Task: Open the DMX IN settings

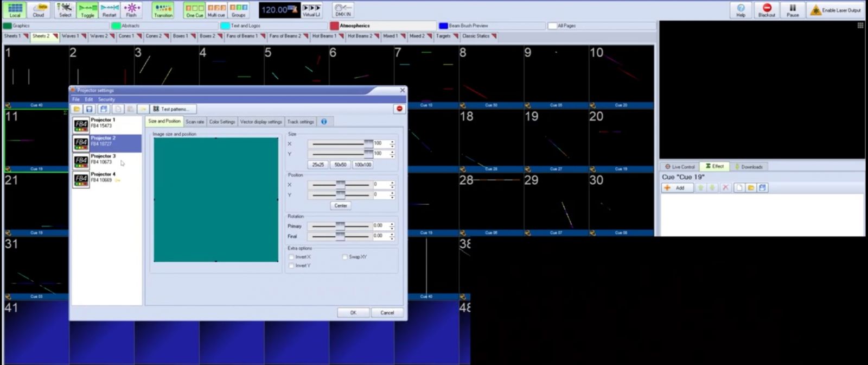Action: (x=343, y=10)
